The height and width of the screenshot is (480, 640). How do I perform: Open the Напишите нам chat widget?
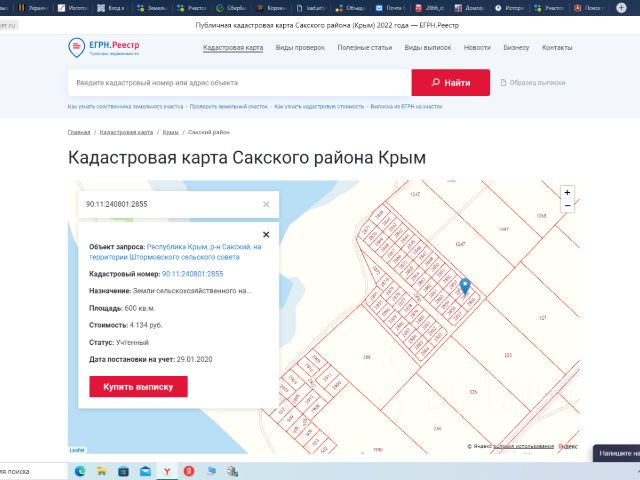click(616, 453)
